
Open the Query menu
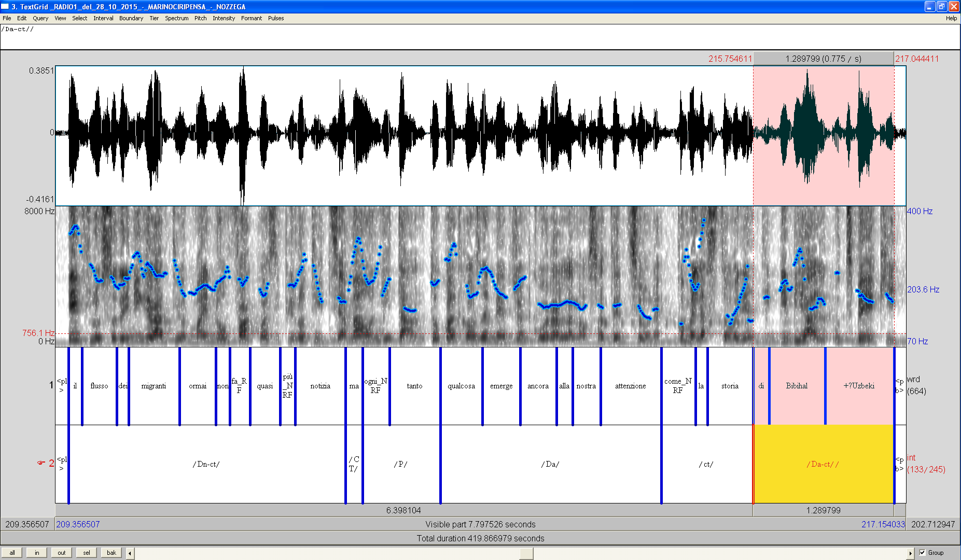[x=40, y=18]
